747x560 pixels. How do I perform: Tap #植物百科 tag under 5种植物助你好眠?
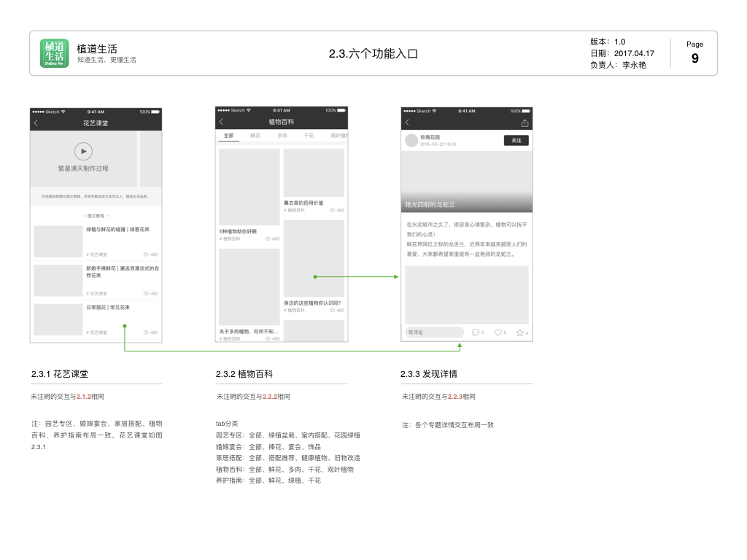point(230,238)
